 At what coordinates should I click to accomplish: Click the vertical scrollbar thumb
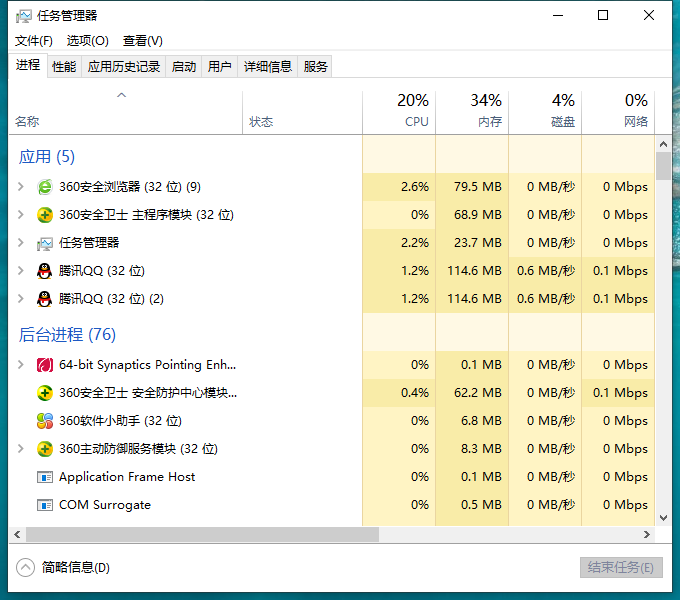(663, 166)
